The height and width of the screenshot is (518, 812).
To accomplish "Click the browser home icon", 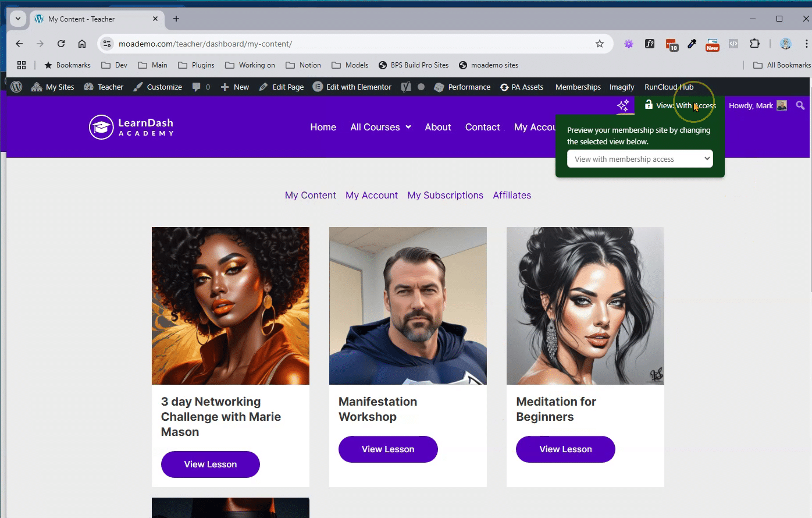I will pyautogui.click(x=82, y=44).
